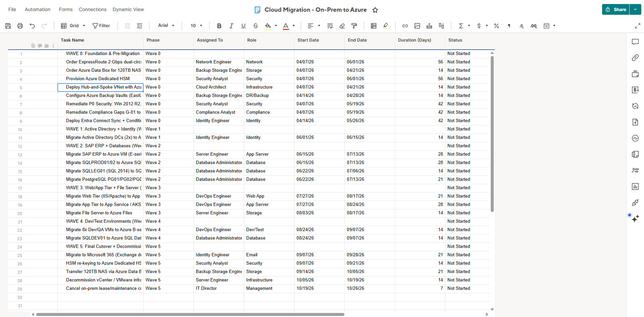Clear formatting with the eraser tool
Screen dimensions: 644x317
tap(342, 25)
